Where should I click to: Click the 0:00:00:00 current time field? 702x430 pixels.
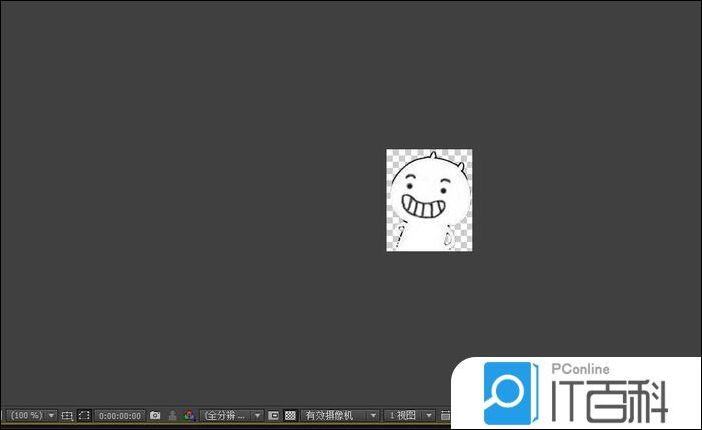point(120,415)
